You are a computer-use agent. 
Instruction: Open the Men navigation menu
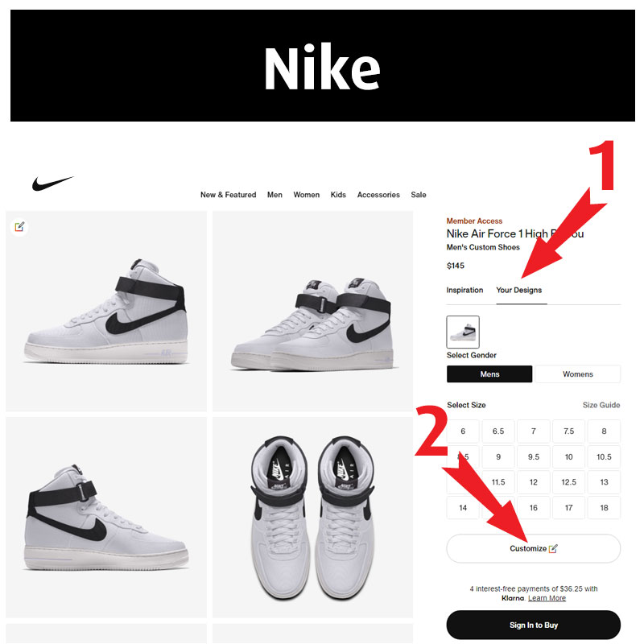click(x=275, y=195)
